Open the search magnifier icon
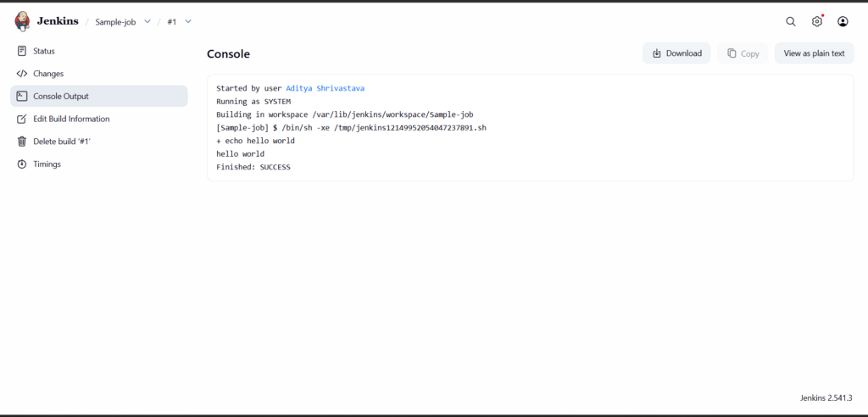 coord(791,21)
